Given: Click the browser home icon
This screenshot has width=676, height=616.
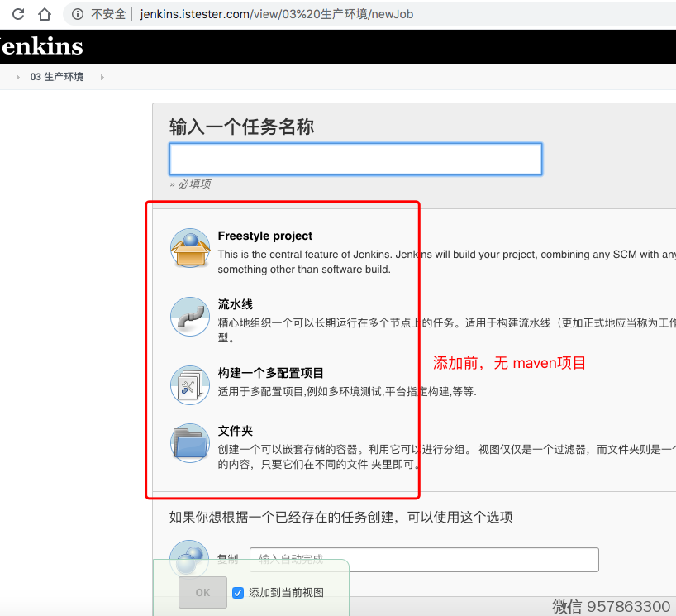Looking at the screenshot, I should tap(45, 14).
